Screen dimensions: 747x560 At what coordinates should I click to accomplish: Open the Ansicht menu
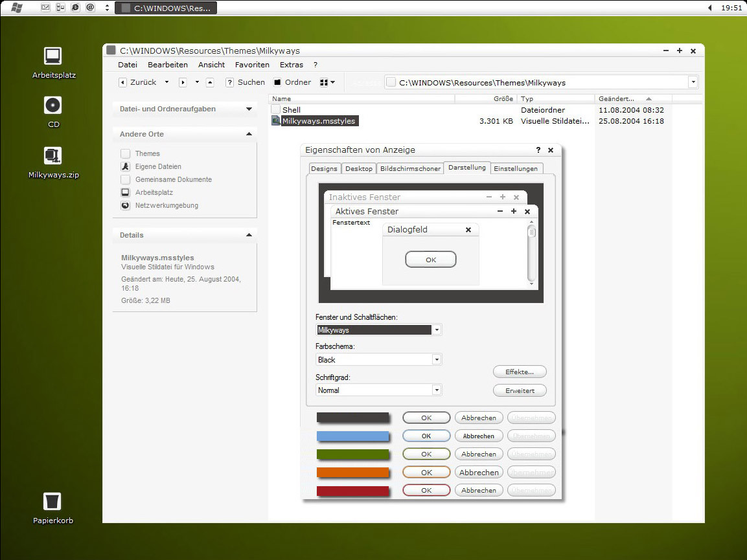[211, 65]
